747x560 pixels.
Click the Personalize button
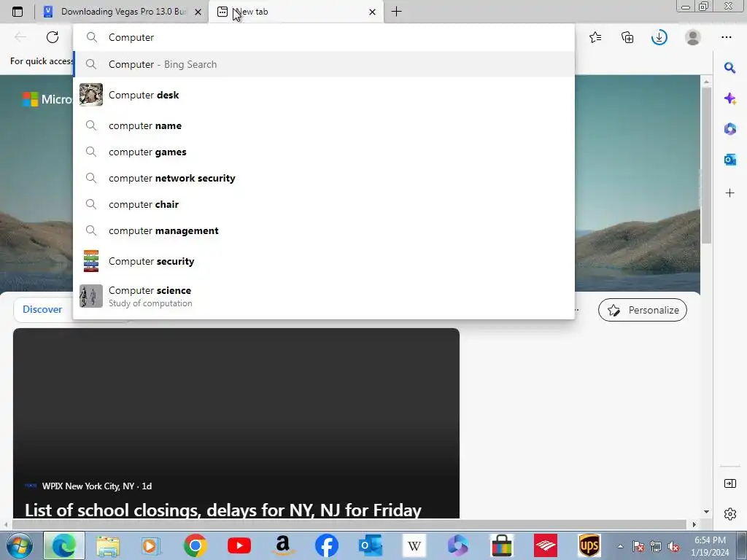click(x=642, y=310)
